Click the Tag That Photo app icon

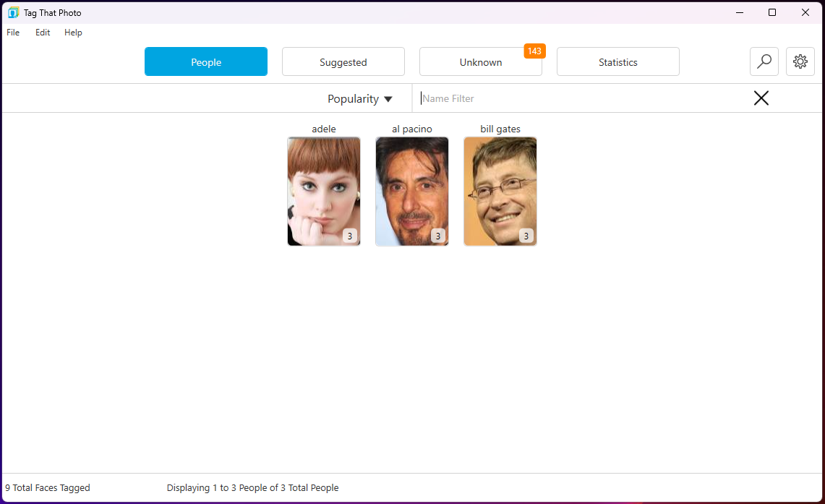tap(12, 12)
